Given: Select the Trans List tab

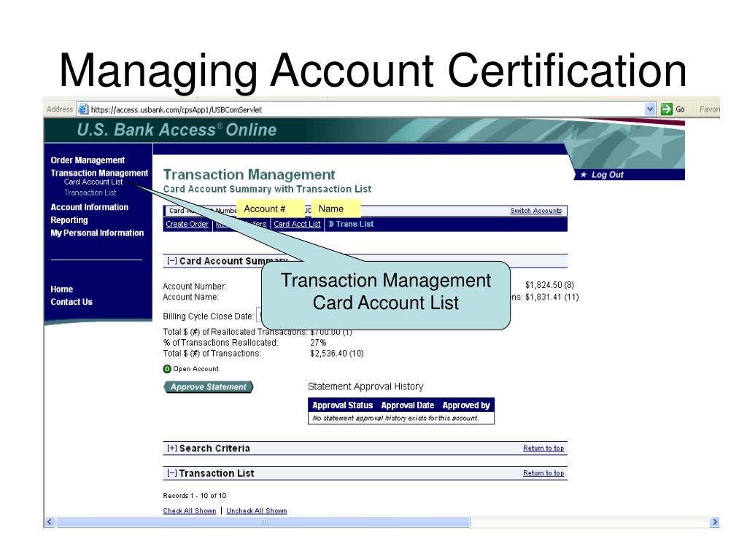Looking at the screenshot, I should click(351, 225).
